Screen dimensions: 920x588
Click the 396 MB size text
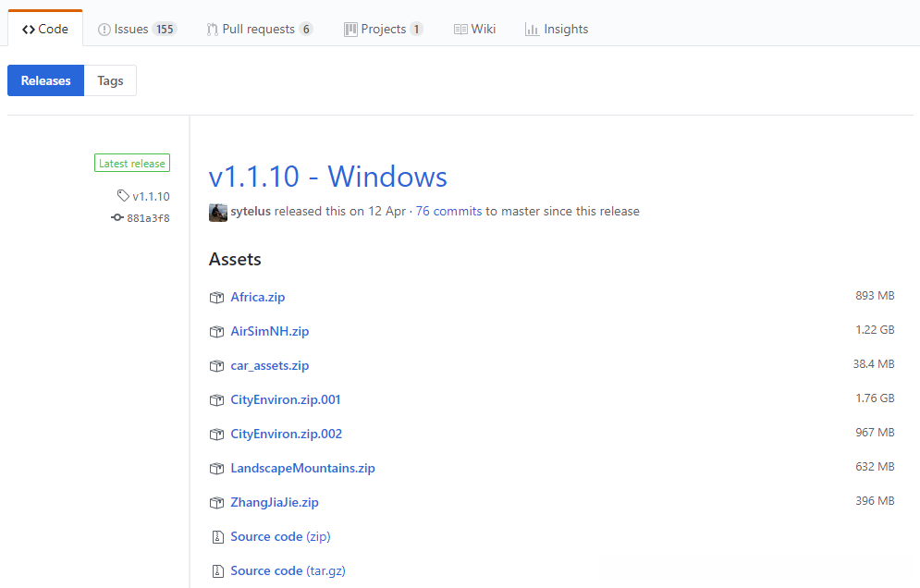[x=875, y=500]
